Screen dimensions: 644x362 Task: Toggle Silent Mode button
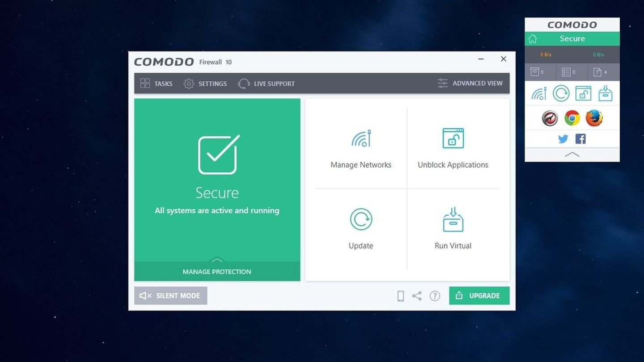(170, 295)
